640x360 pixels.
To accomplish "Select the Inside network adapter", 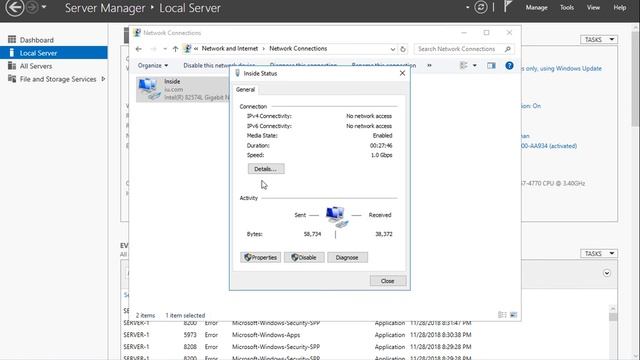I will (x=183, y=89).
